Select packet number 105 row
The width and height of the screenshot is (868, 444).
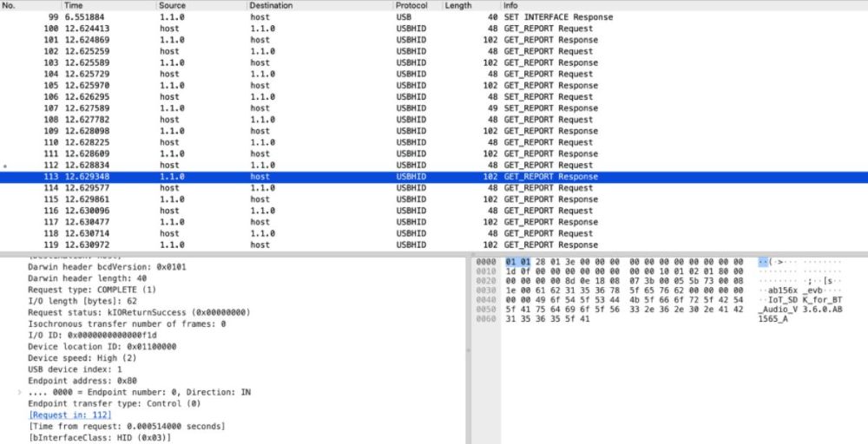tap(434, 86)
